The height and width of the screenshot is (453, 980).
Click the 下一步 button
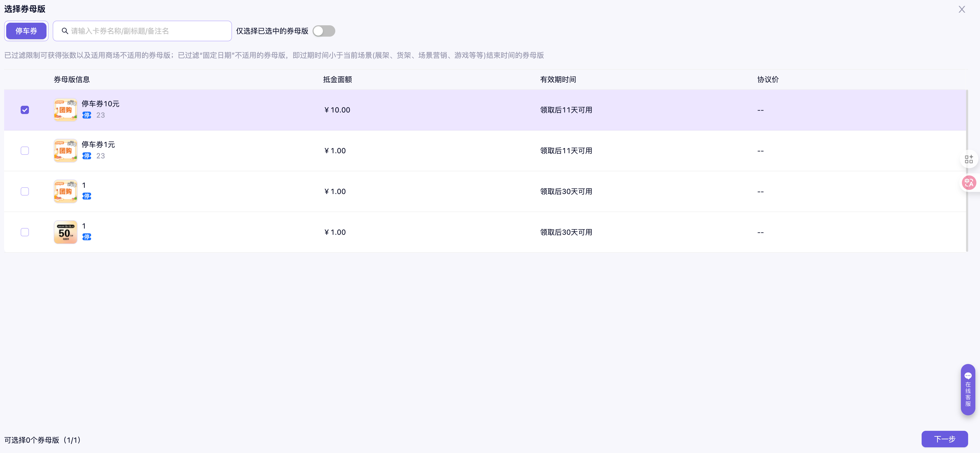pos(944,439)
